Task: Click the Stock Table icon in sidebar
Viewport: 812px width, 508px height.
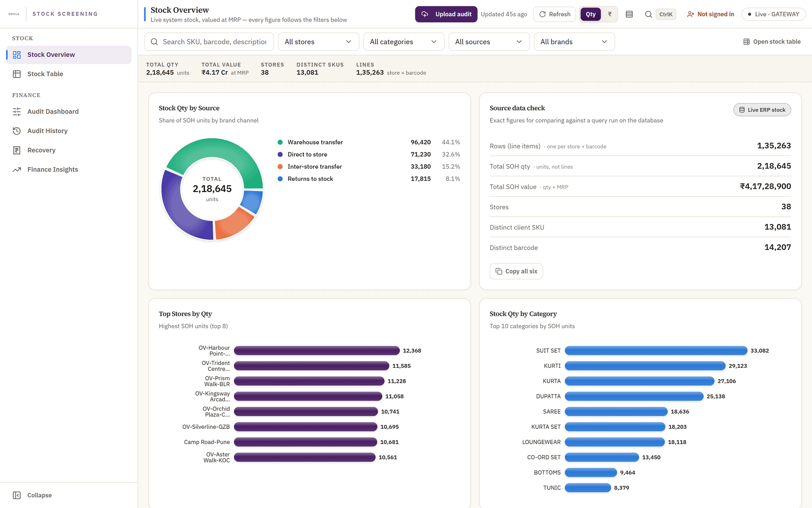Action: 17,74
